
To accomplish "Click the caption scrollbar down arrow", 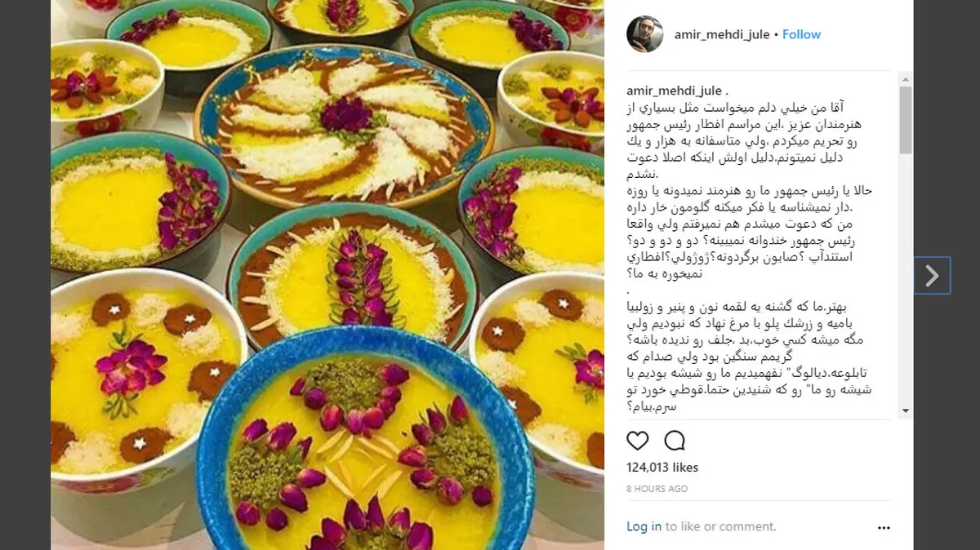I will pos(905,411).
